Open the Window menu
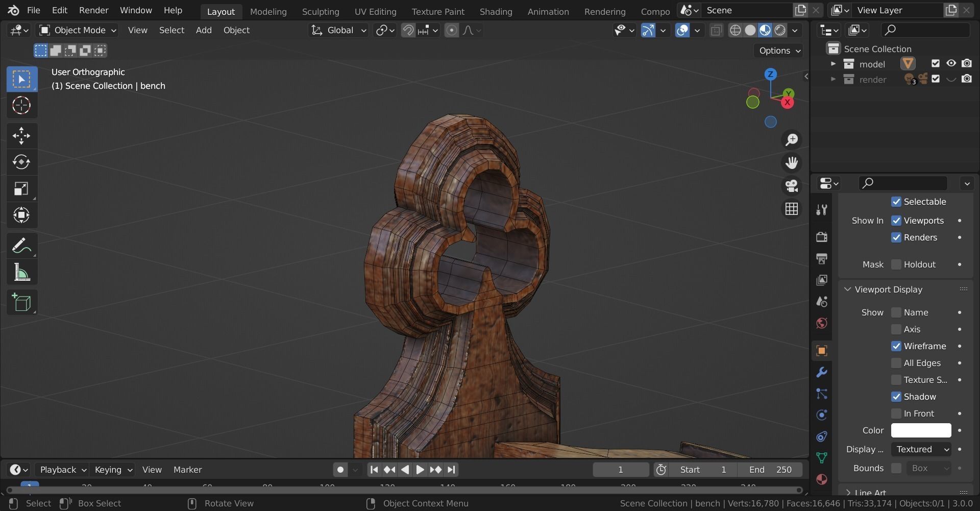Image resolution: width=980 pixels, height=511 pixels. click(x=136, y=10)
